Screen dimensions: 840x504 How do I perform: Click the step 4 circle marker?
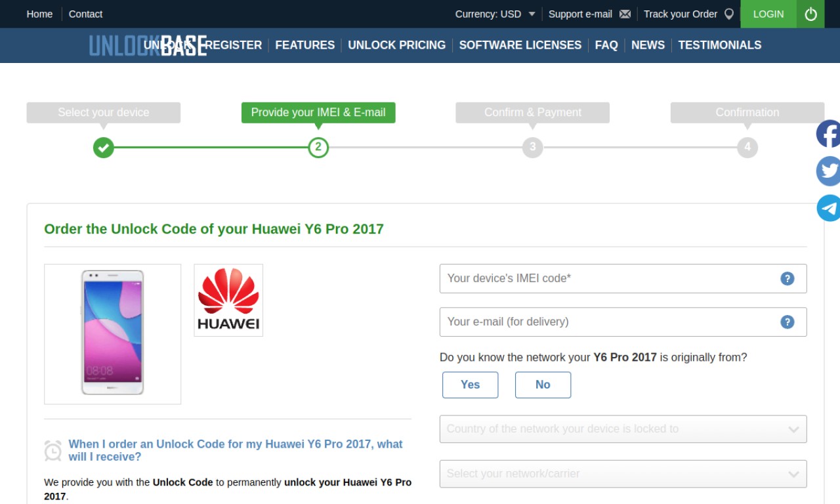pyautogui.click(x=747, y=148)
